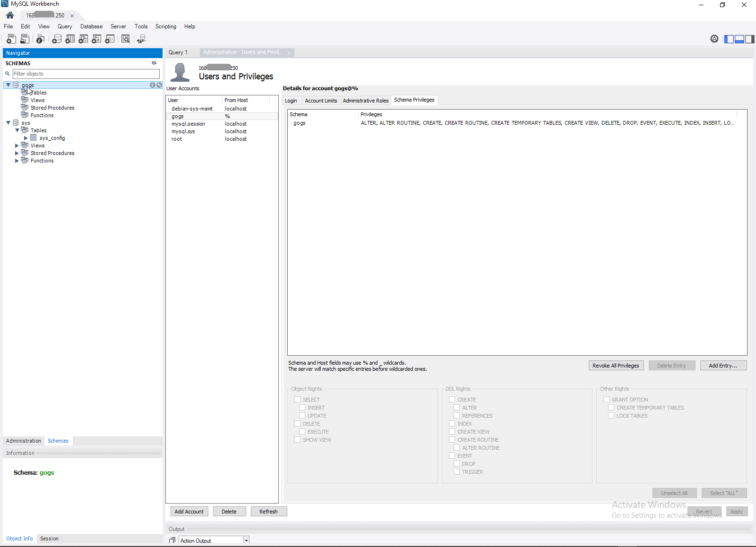Screen dimensions: 756x547
Task: Toggle the bottom output panel icon
Action: tap(739, 39)
